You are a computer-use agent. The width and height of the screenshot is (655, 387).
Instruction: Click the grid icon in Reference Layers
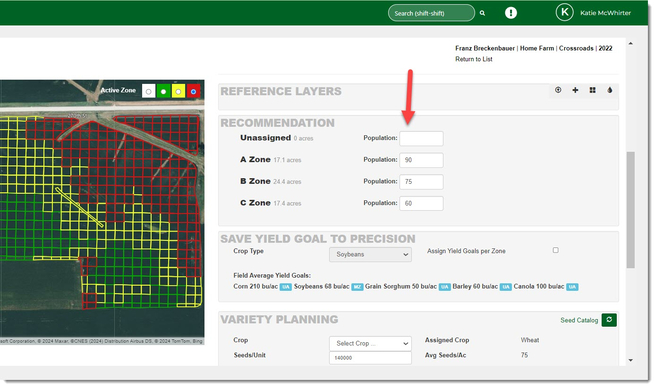coord(592,90)
